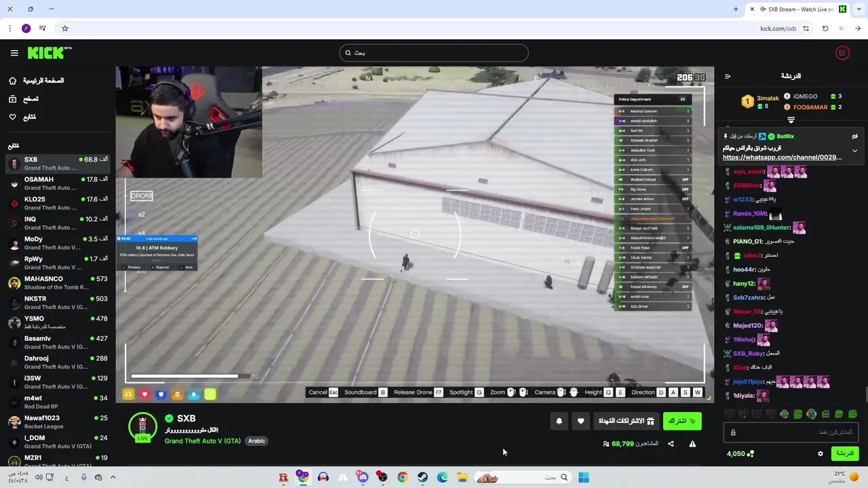Open a new browser tab
This screenshot has width=868, height=488.
click(x=736, y=9)
